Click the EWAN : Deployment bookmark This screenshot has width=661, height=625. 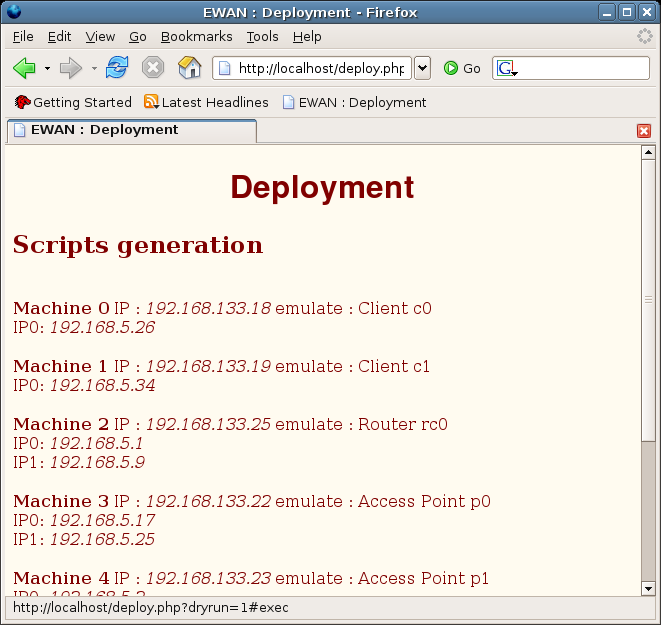[x=354, y=102]
